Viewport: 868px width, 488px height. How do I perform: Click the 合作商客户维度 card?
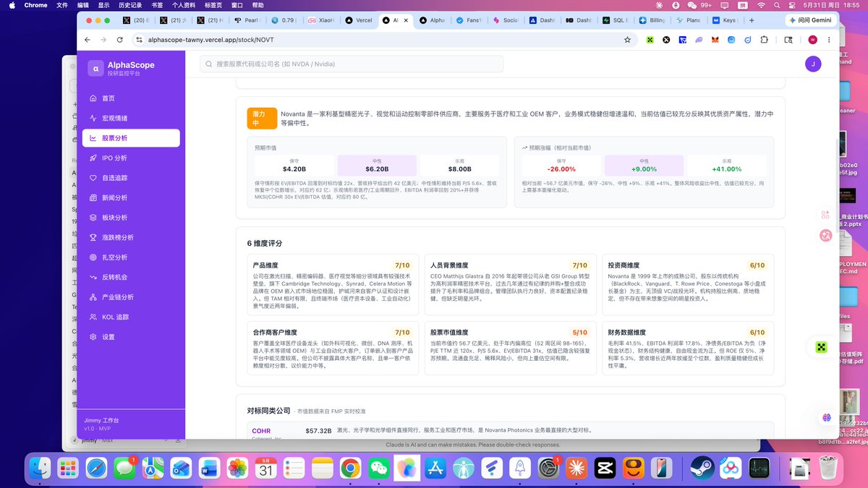[x=333, y=348]
